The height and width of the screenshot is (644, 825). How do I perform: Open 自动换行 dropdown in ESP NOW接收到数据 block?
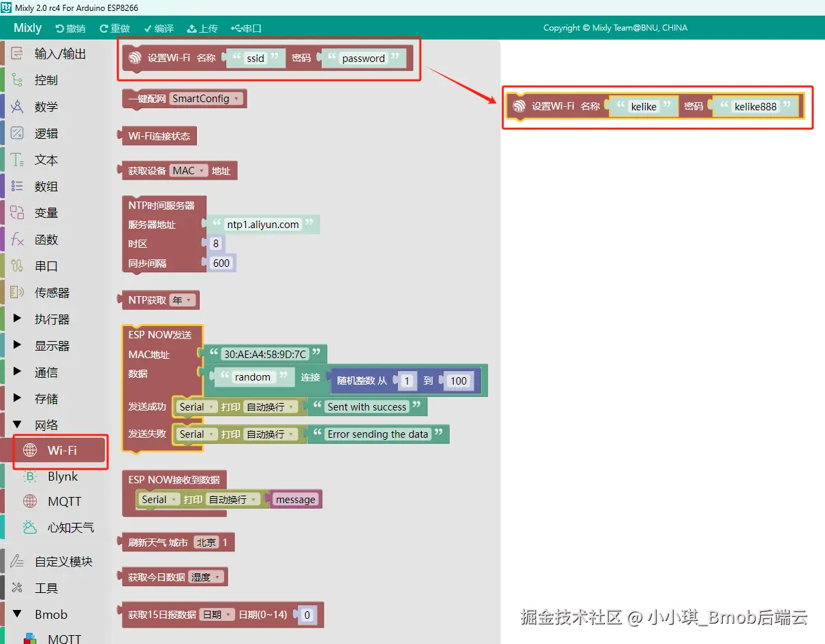click(x=233, y=500)
